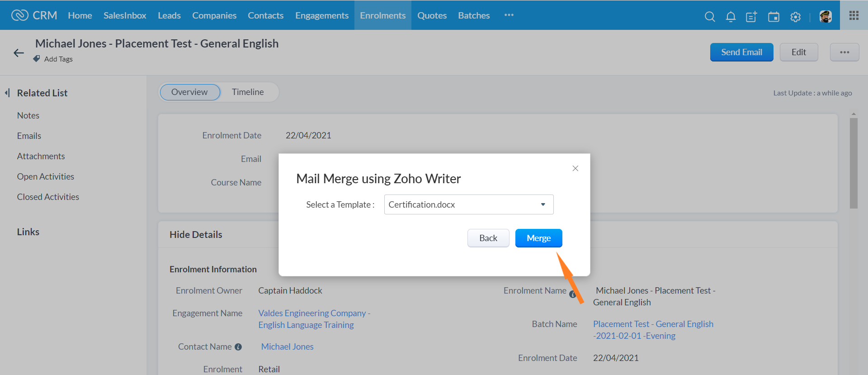The image size is (868, 375).
Task: Click the Contact Name info icon
Action: [x=238, y=347]
